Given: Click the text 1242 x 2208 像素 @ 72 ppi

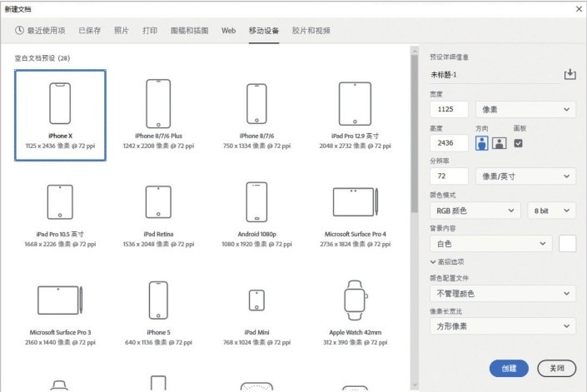Looking at the screenshot, I should [x=158, y=146].
